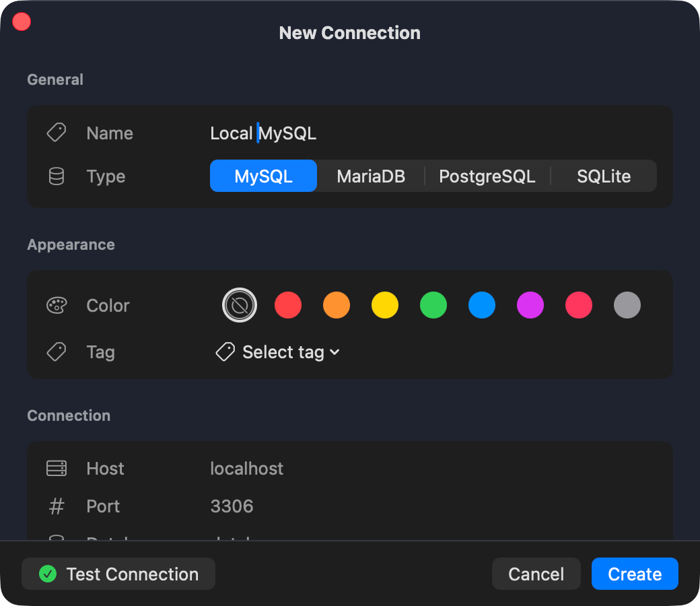700x606 pixels.
Task: Click the green checkmark on Test Connection
Action: click(x=47, y=574)
